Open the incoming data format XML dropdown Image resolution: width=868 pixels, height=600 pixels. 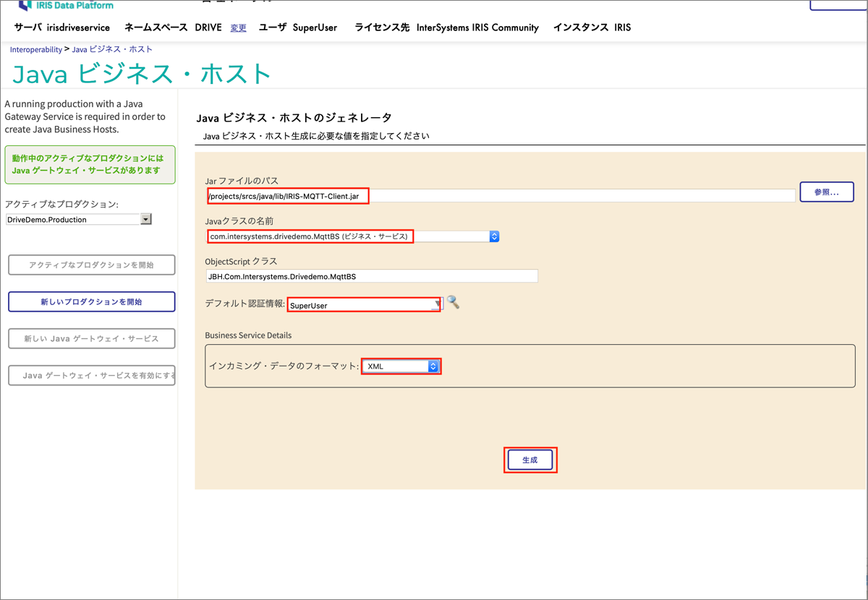401,367
